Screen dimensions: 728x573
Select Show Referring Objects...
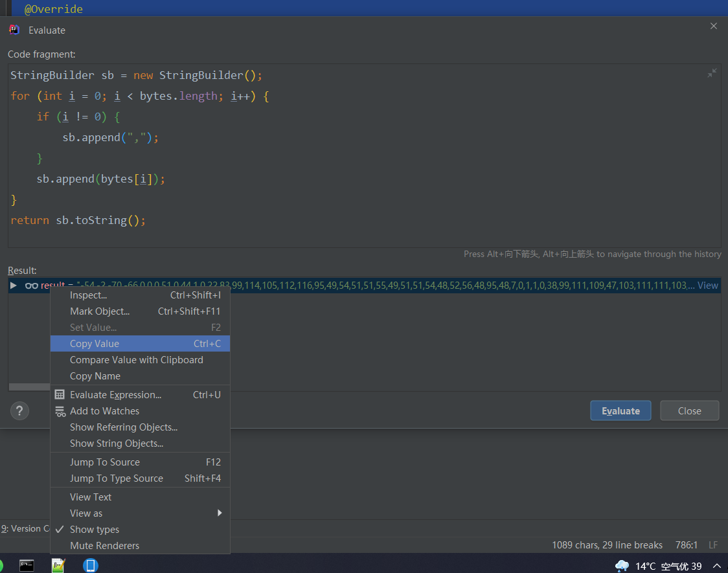pos(140,427)
